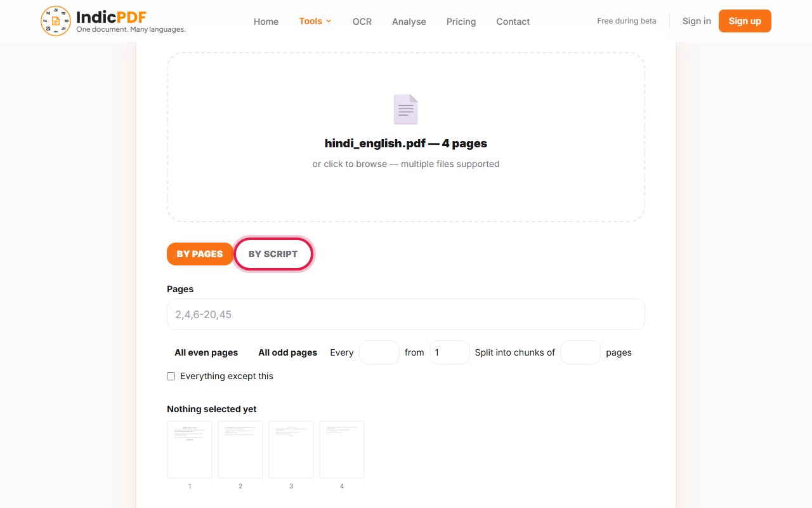Image resolution: width=812 pixels, height=508 pixels.
Task: Click the IndicPDF brand name text
Action: [x=111, y=17]
